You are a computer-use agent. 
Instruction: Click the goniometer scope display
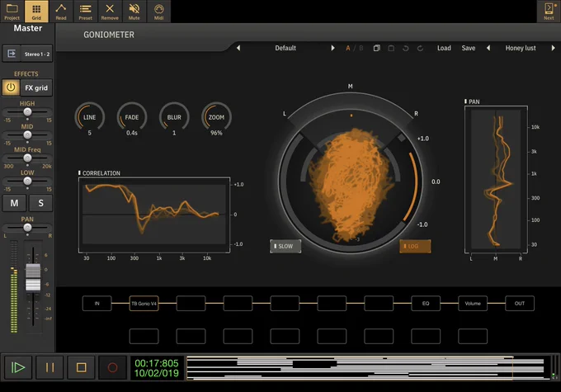[x=350, y=182]
